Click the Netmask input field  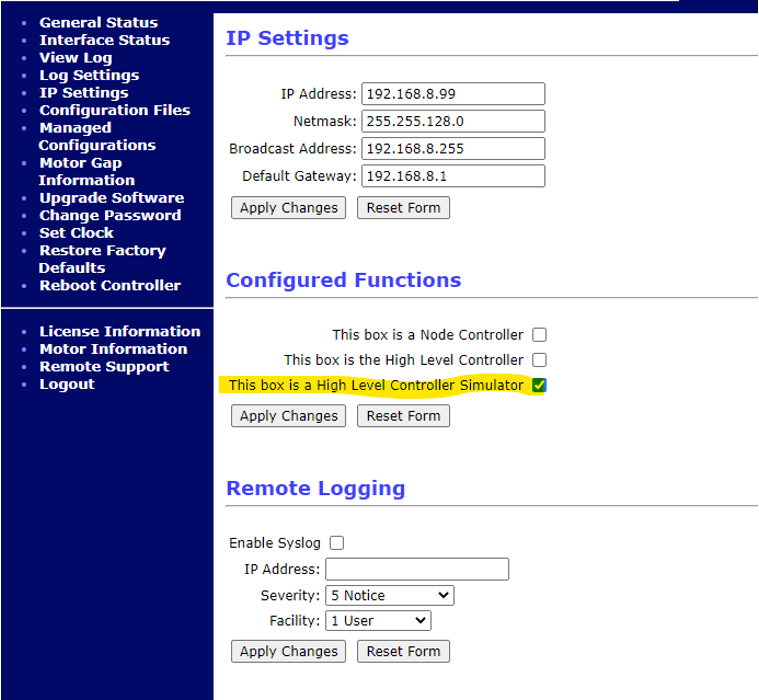click(x=453, y=121)
